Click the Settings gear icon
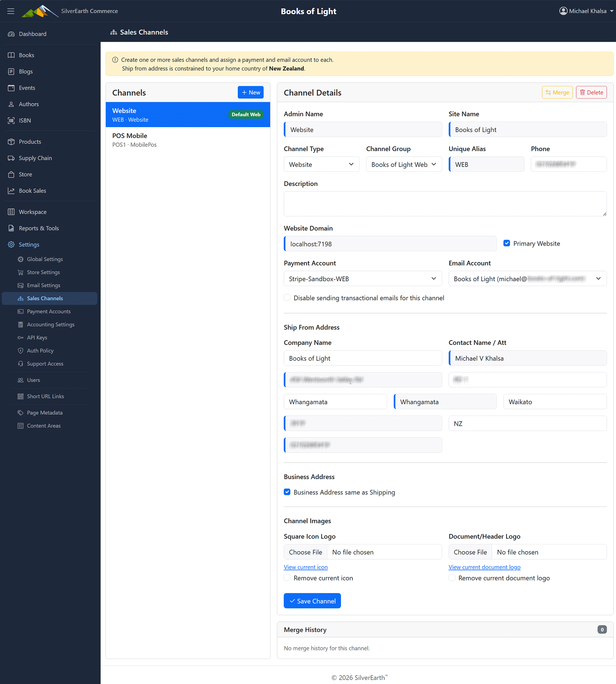 tap(11, 244)
